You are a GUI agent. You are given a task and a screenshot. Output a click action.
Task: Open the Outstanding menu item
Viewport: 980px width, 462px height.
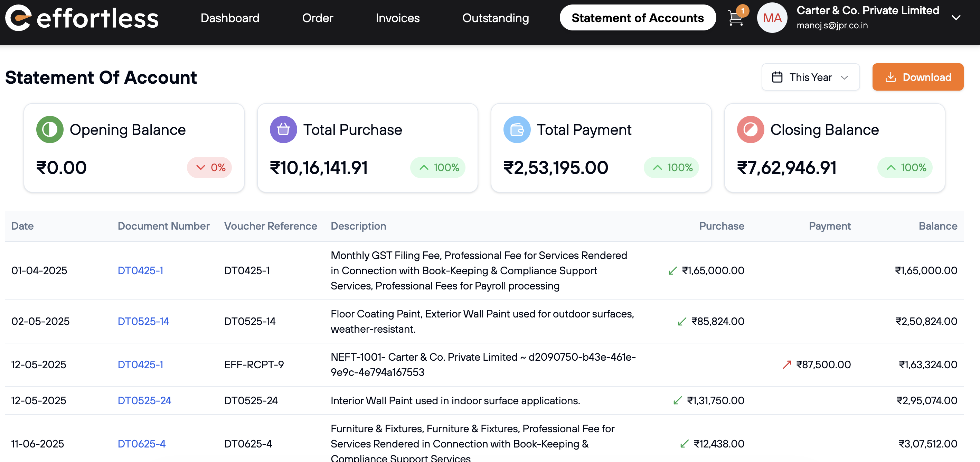pyautogui.click(x=495, y=18)
